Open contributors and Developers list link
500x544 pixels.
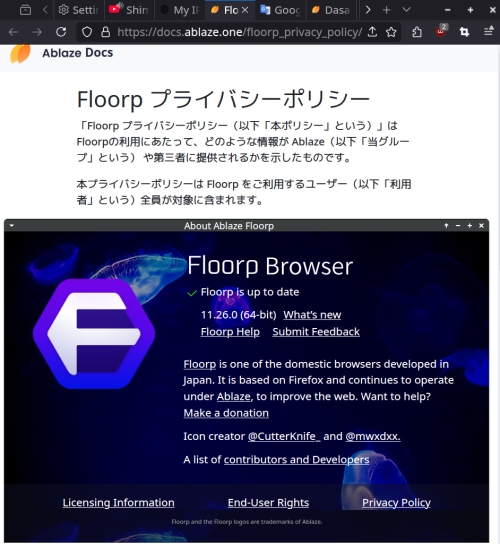tap(296, 459)
